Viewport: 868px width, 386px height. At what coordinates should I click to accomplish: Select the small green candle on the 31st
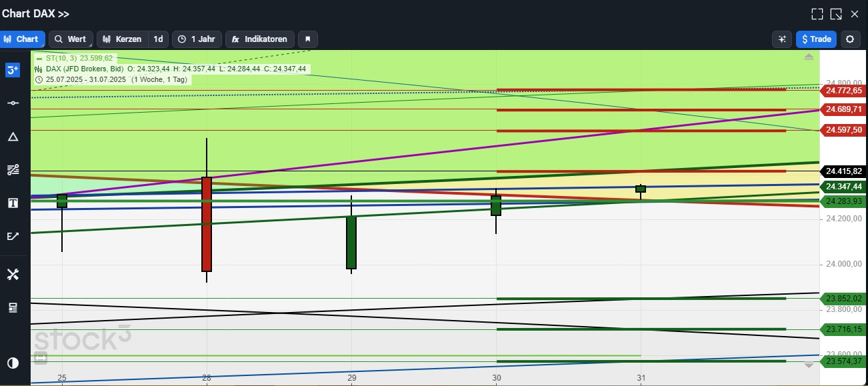641,189
